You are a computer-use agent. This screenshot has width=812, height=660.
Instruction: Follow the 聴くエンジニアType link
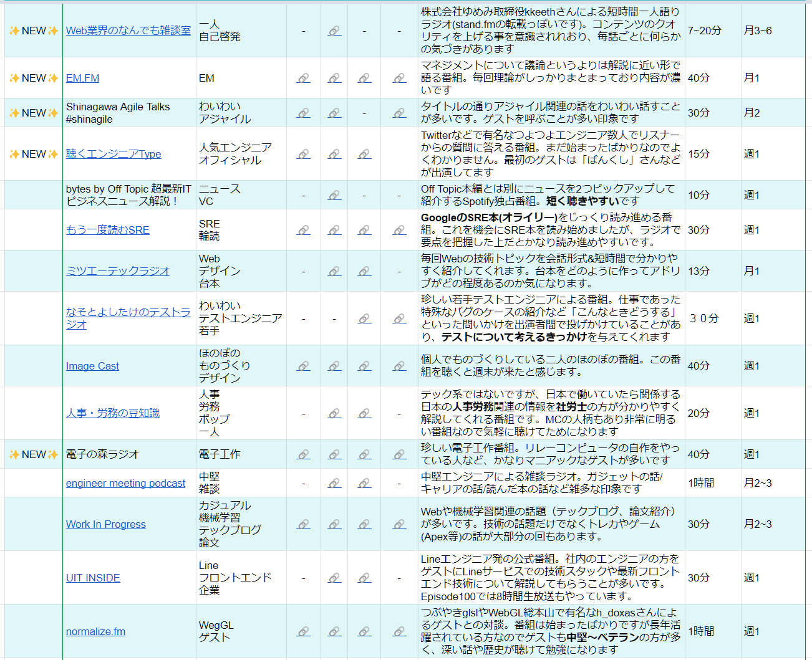114,154
